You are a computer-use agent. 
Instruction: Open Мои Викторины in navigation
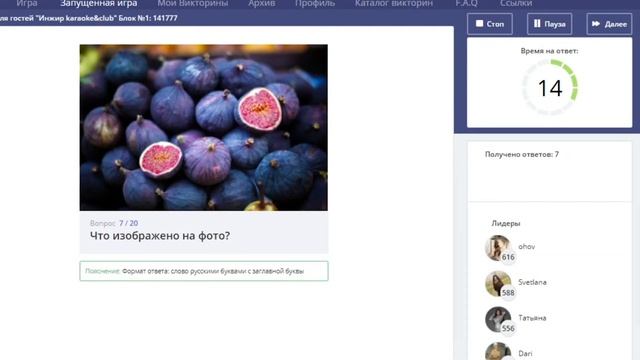point(193,3)
